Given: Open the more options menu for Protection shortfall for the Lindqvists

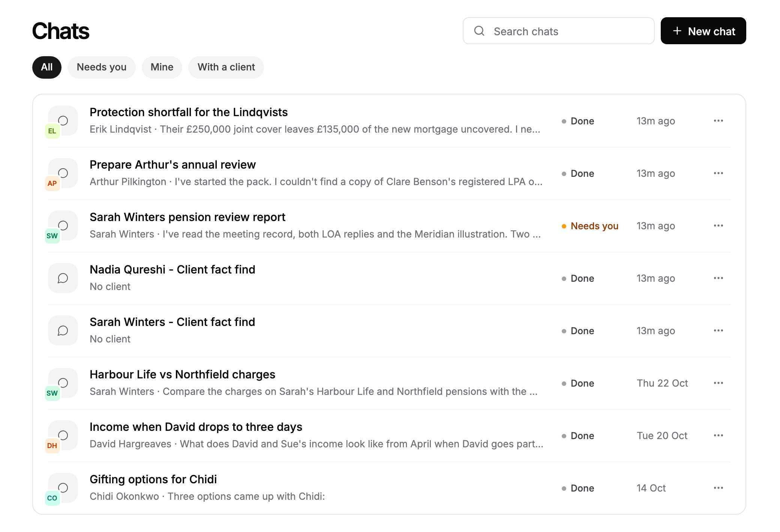Looking at the screenshot, I should [718, 121].
